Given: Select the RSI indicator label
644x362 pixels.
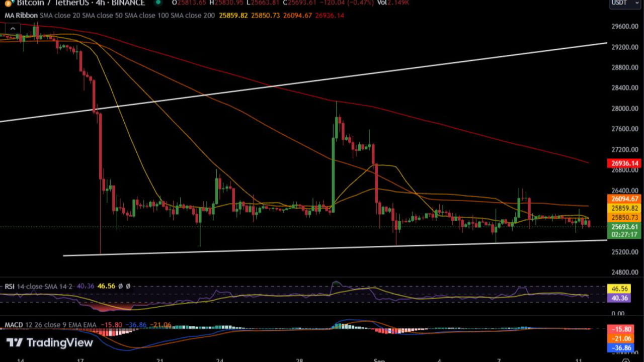Looking at the screenshot, I should point(10,286).
